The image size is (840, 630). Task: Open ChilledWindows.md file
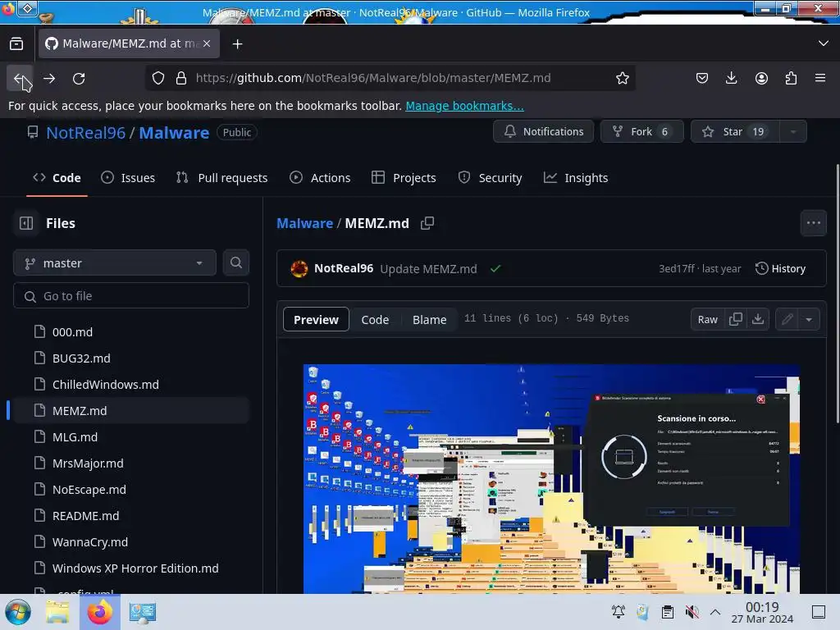coord(106,385)
